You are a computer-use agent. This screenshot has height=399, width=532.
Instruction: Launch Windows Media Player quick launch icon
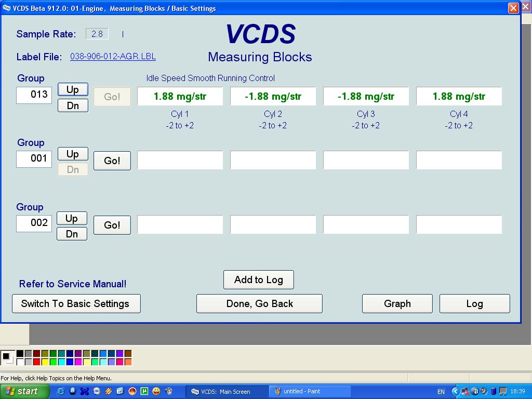point(97,391)
